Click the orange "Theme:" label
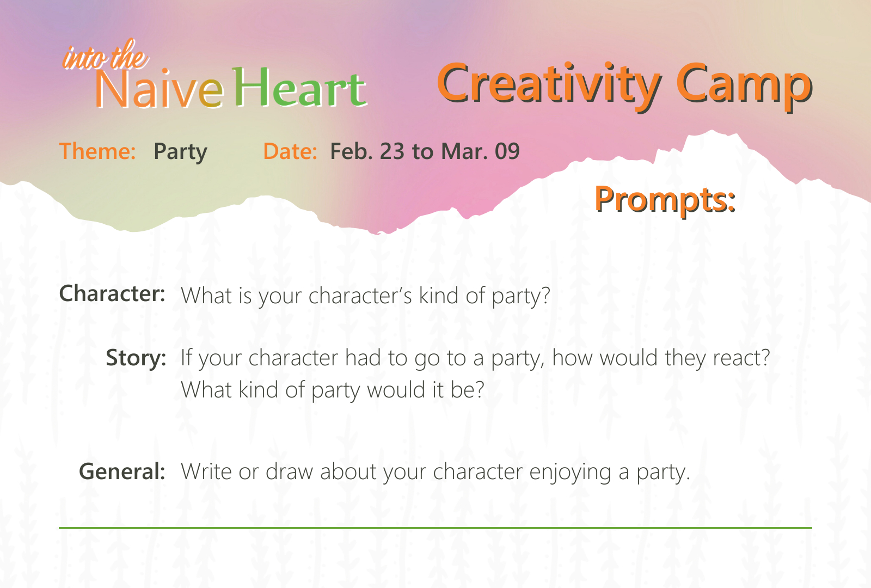Image resolution: width=871 pixels, height=588 pixels. (x=97, y=151)
